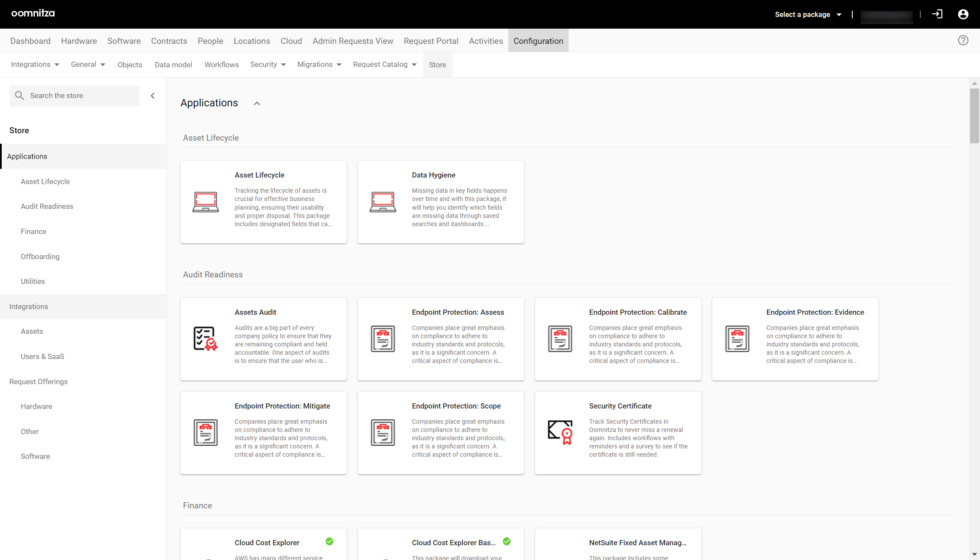
Task: Click Endpoint Protection: Calibrate document icon
Action: click(560, 339)
